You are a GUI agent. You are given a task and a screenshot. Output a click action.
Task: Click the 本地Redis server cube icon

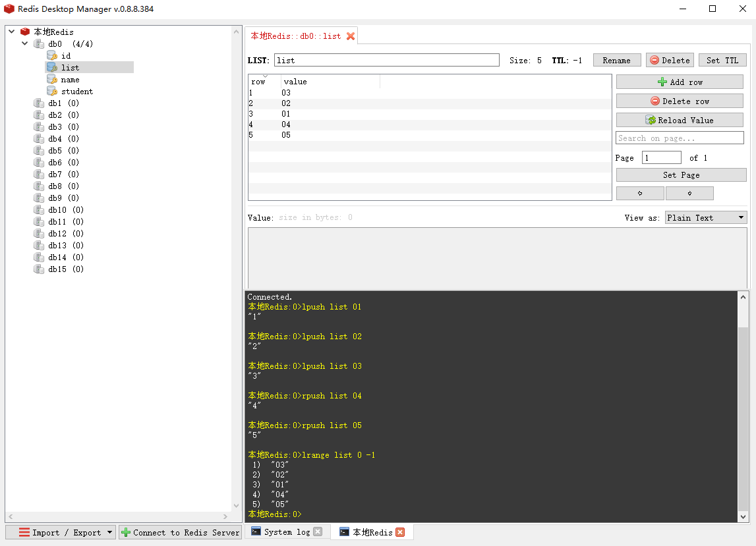coord(25,32)
